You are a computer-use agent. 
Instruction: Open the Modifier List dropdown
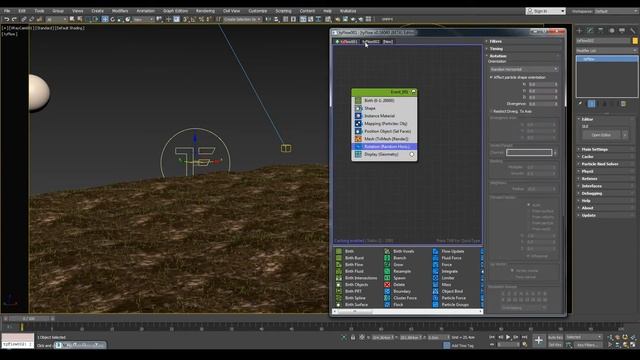(x=607, y=51)
